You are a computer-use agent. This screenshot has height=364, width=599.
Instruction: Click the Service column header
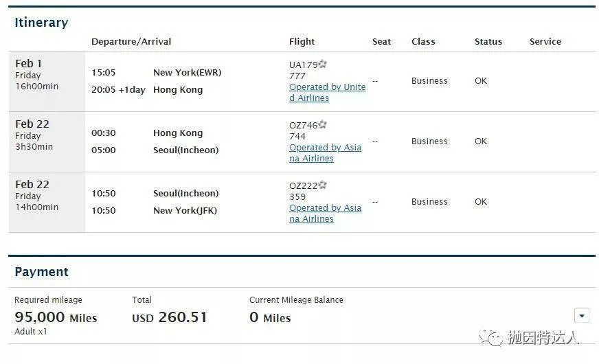(545, 42)
